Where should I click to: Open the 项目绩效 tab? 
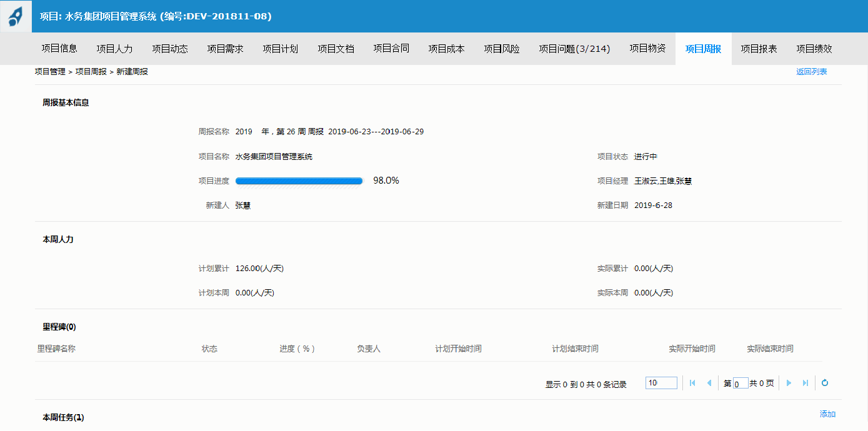814,49
